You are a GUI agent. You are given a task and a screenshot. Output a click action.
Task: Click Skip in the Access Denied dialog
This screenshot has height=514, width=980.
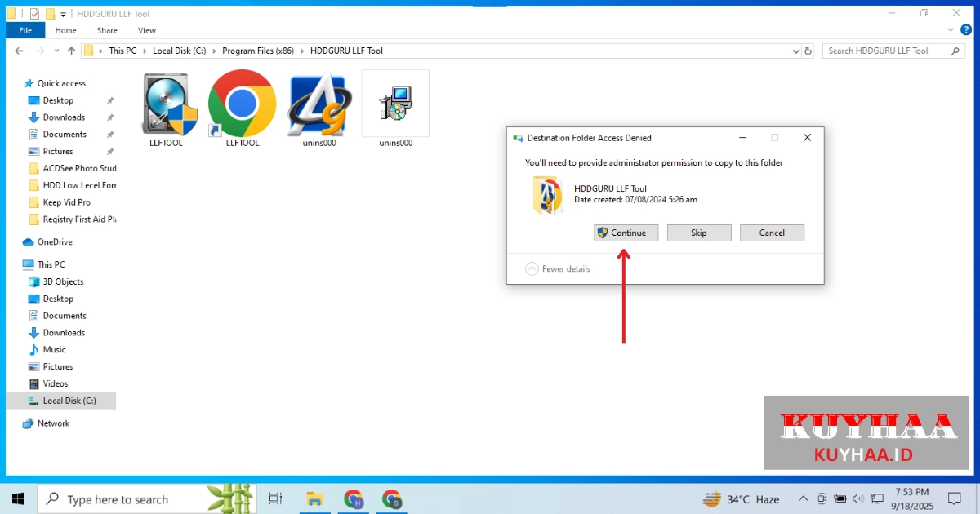(699, 233)
